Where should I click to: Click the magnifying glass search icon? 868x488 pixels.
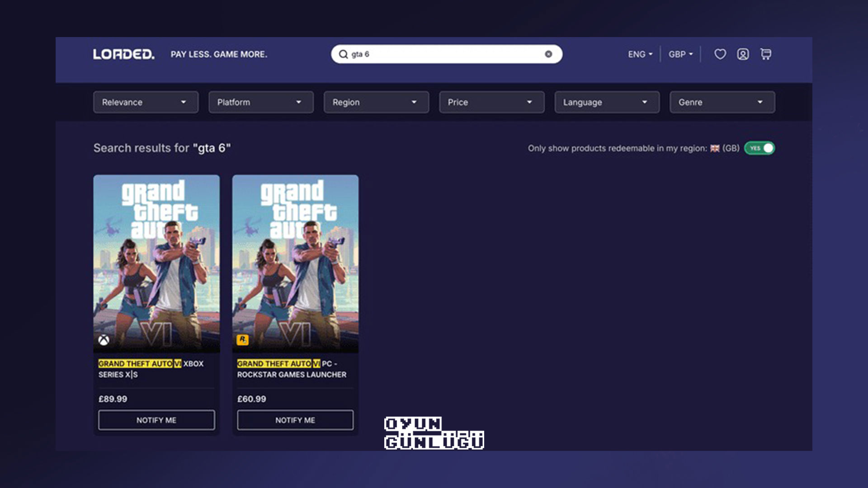click(343, 54)
